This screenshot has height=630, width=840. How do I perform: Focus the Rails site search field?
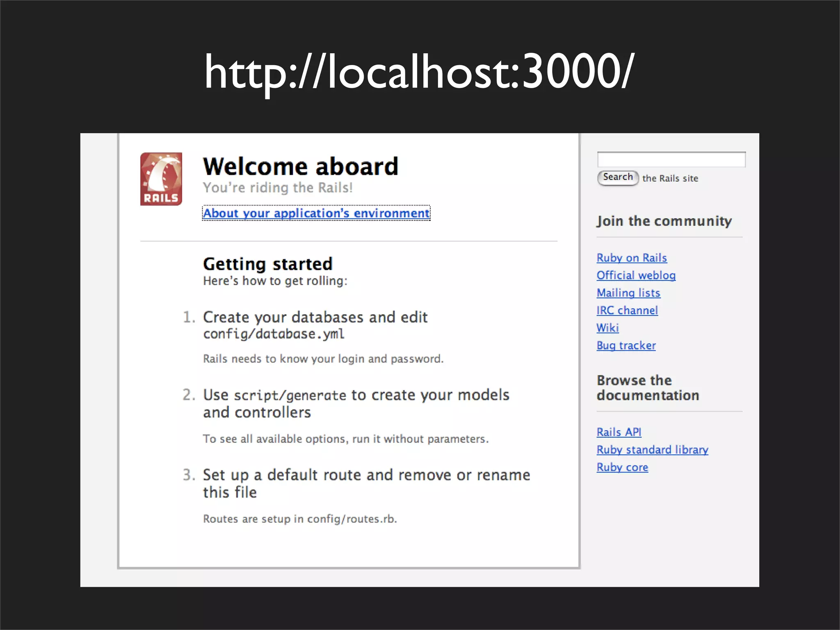[x=671, y=159]
